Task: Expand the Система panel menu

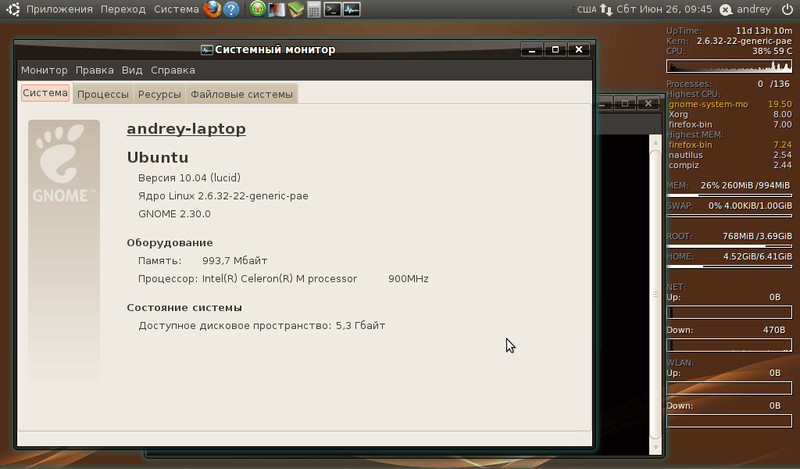Action: [x=176, y=10]
